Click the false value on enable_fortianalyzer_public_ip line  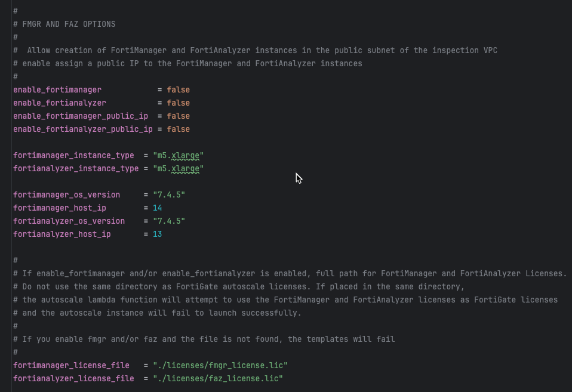(179, 129)
